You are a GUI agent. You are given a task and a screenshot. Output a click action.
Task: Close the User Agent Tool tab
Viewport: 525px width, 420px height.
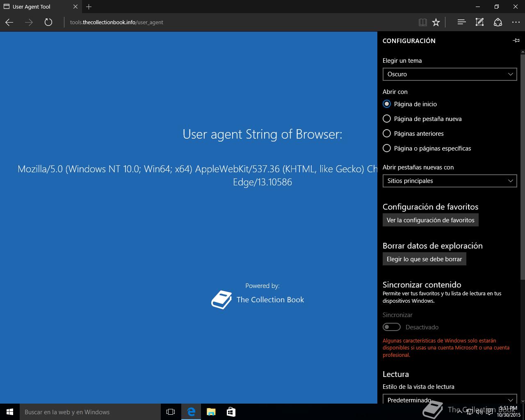point(75,7)
